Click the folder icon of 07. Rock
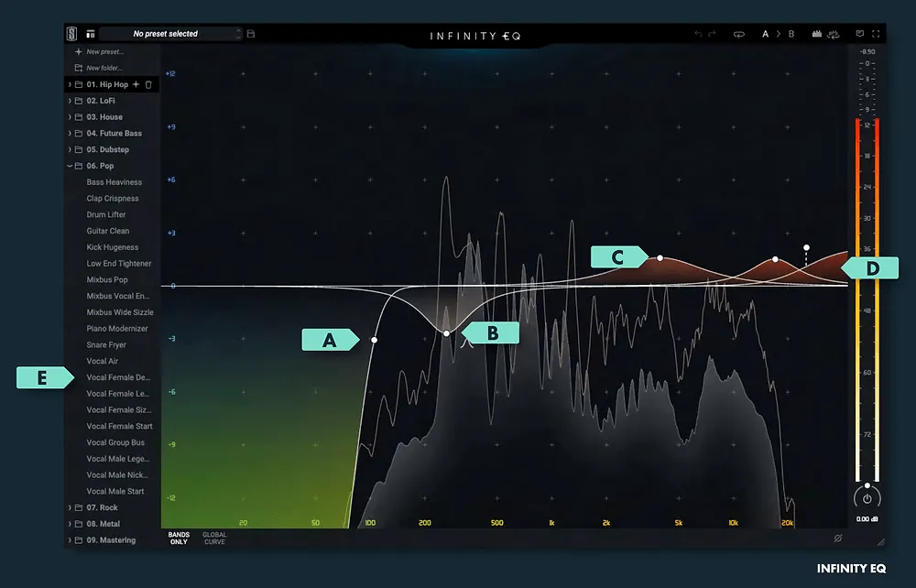The image size is (916, 588). point(78,507)
